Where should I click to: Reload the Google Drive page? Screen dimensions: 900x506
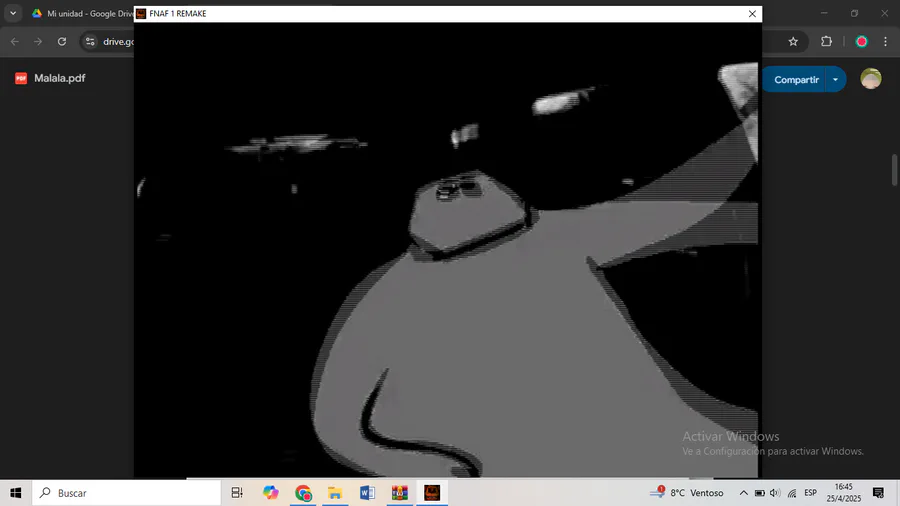tap(62, 41)
